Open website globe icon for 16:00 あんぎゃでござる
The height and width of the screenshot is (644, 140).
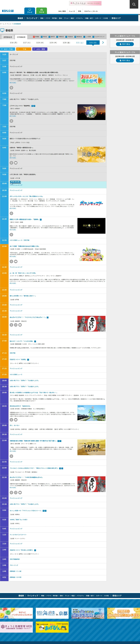[x=11, y=325]
